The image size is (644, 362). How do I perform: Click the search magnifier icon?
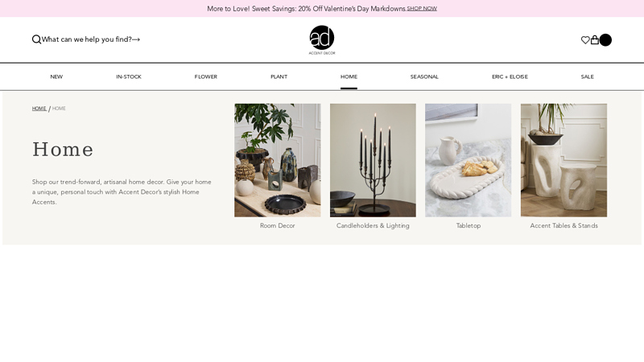coord(36,39)
